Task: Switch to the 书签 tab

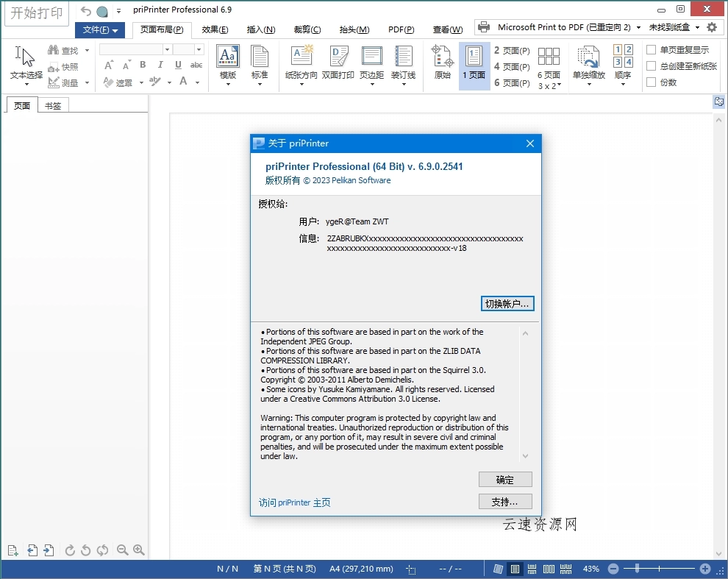Action: tap(52, 105)
